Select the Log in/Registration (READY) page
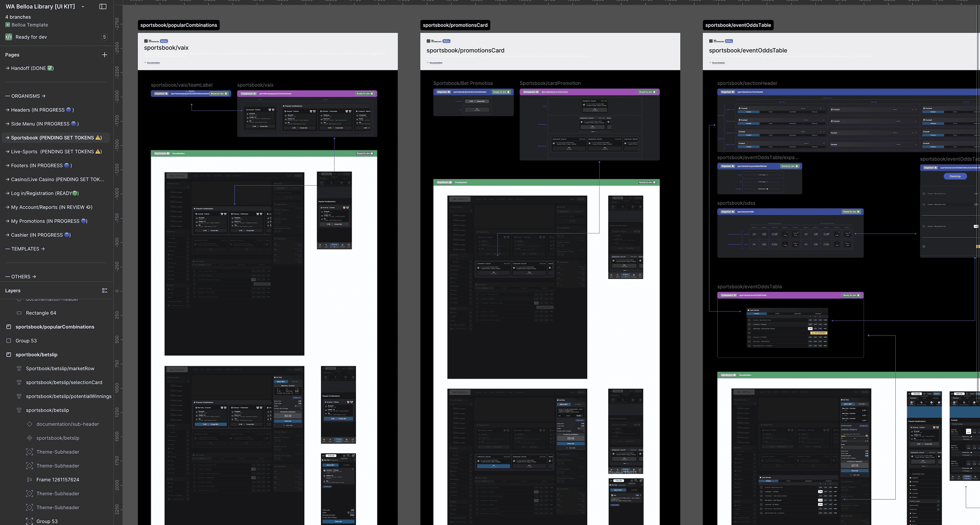The height and width of the screenshot is (525, 980). tap(43, 193)
